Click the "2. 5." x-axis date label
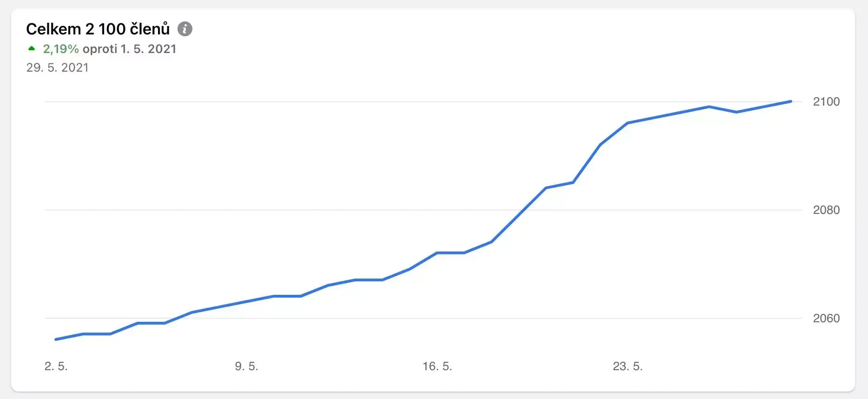Screen dimensions: 868x399 click(56, 366)
